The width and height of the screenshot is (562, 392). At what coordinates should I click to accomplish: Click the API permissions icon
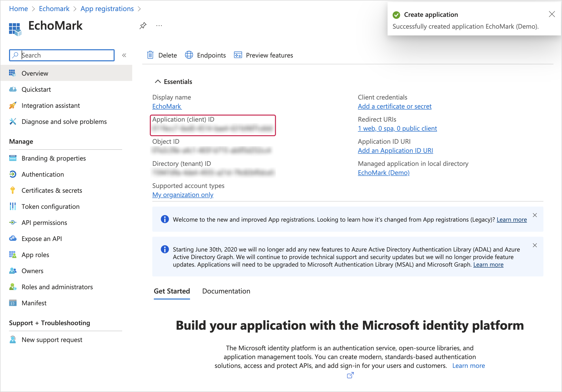point(13,222)
